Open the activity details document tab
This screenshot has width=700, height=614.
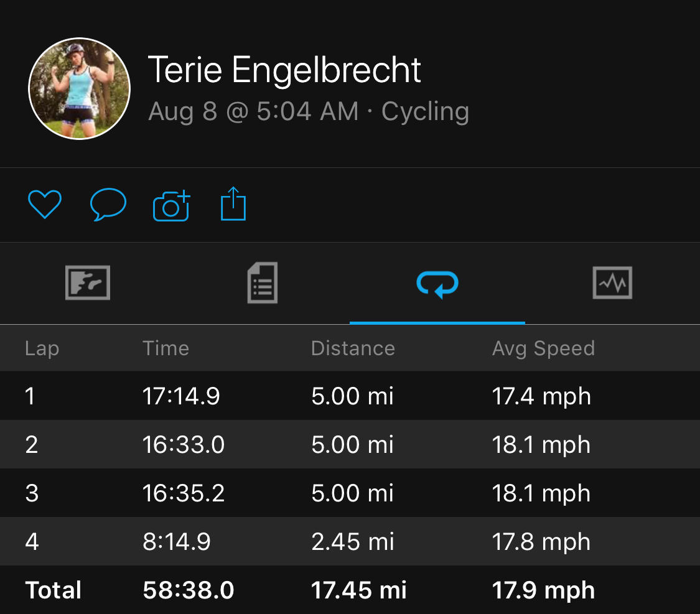263,283
